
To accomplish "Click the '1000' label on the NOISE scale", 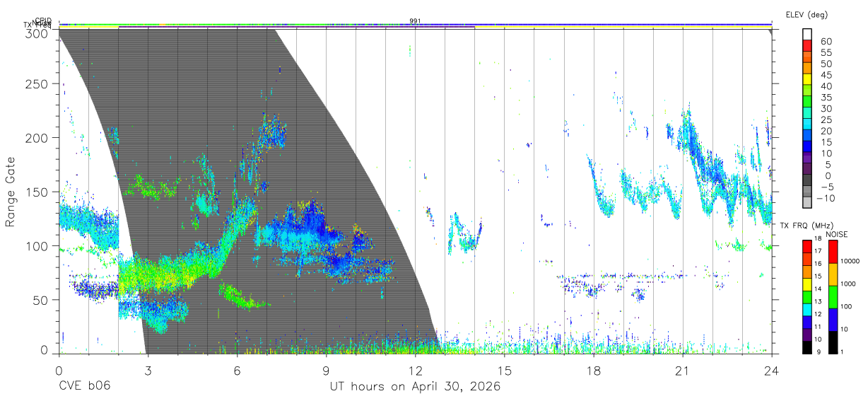I will point(848,284).
